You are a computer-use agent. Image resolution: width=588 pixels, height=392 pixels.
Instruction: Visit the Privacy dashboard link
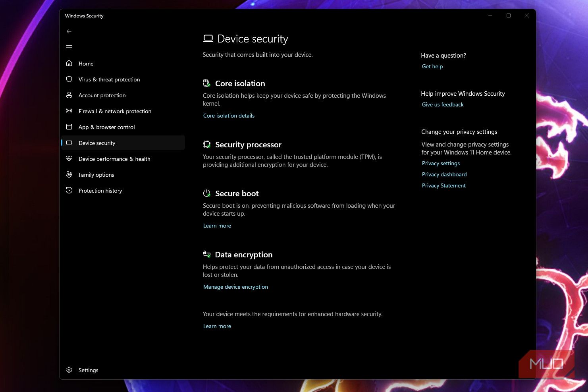pos(444,174)
